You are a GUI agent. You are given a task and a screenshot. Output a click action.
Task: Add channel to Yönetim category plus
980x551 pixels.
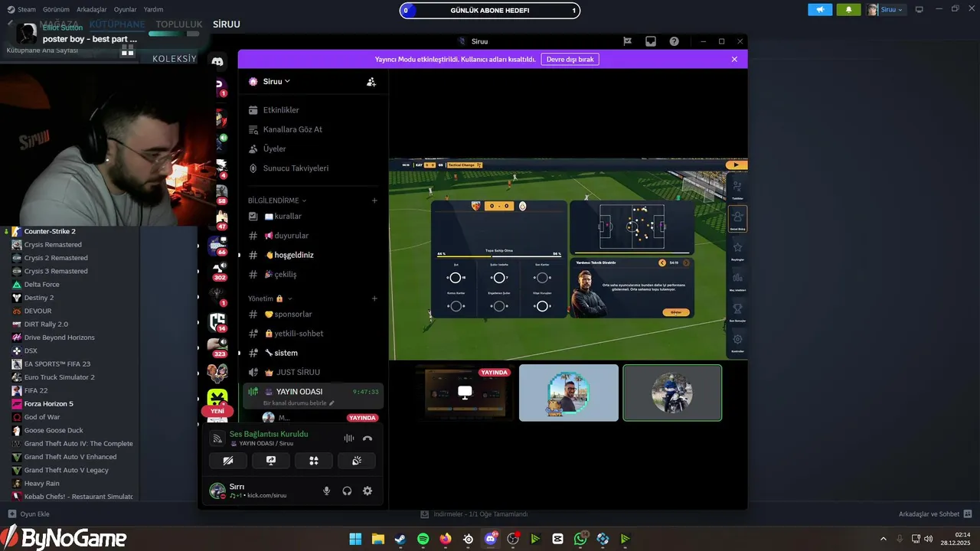click(x=374, y=298)
